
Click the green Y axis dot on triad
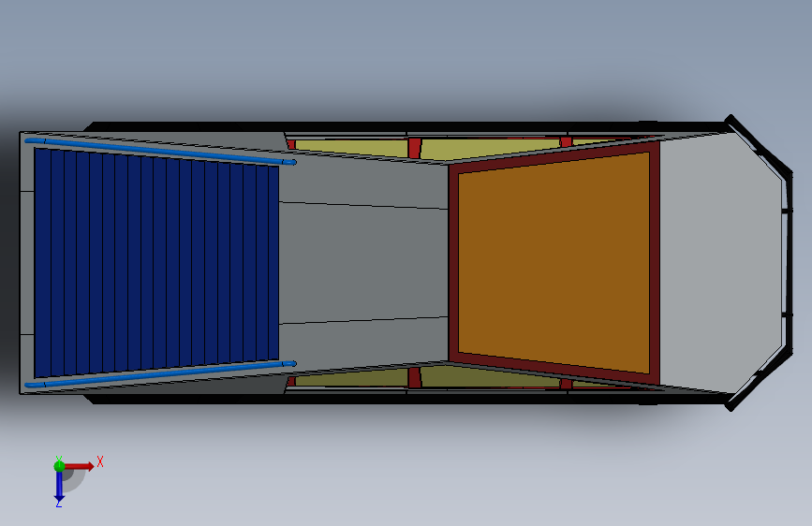pos(59,466)
